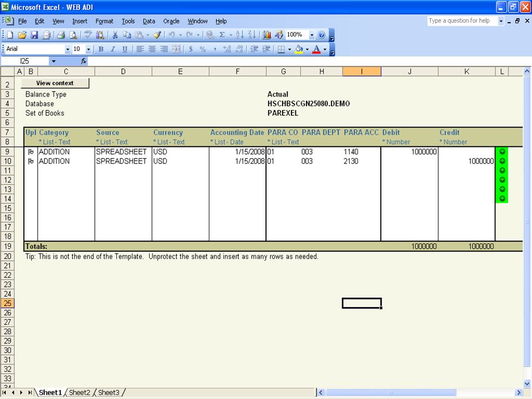Click the AutoSum sigma icon
The width and height of the screenshot is (532, 399).
pos(222,35)
